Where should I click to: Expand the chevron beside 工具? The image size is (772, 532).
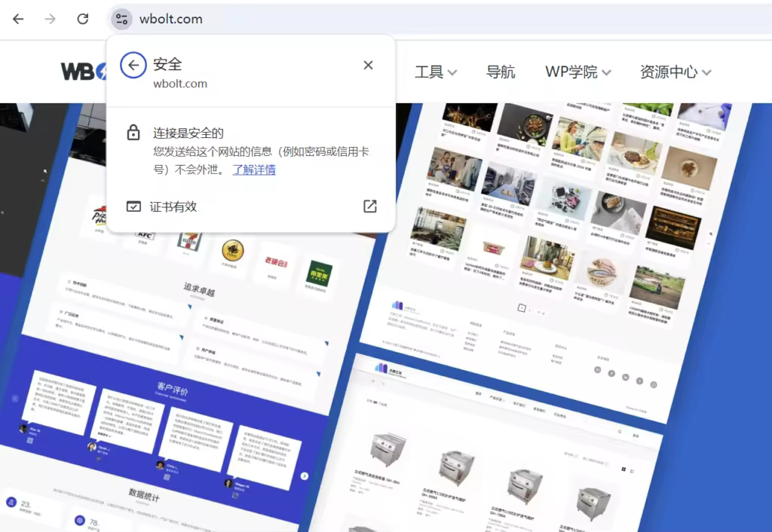[452, 73]
